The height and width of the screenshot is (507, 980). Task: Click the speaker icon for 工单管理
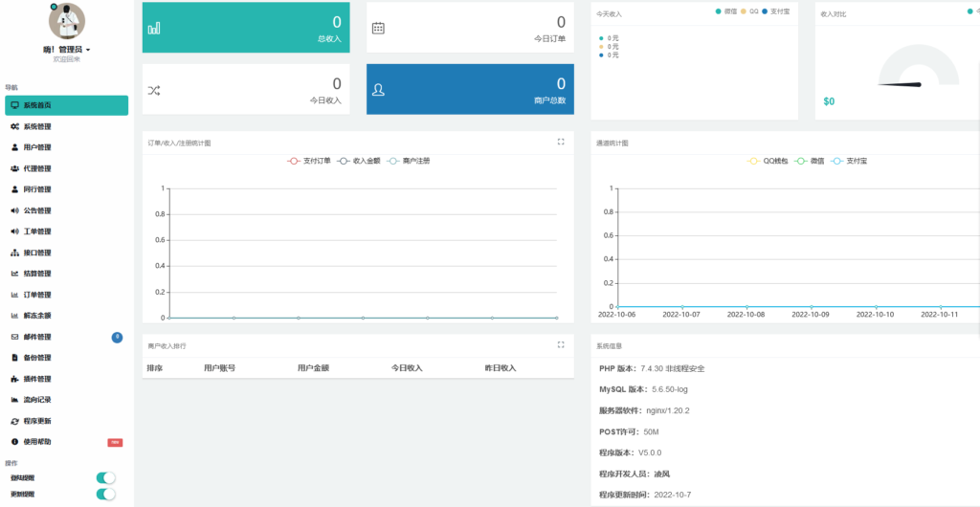coord(15,231)
